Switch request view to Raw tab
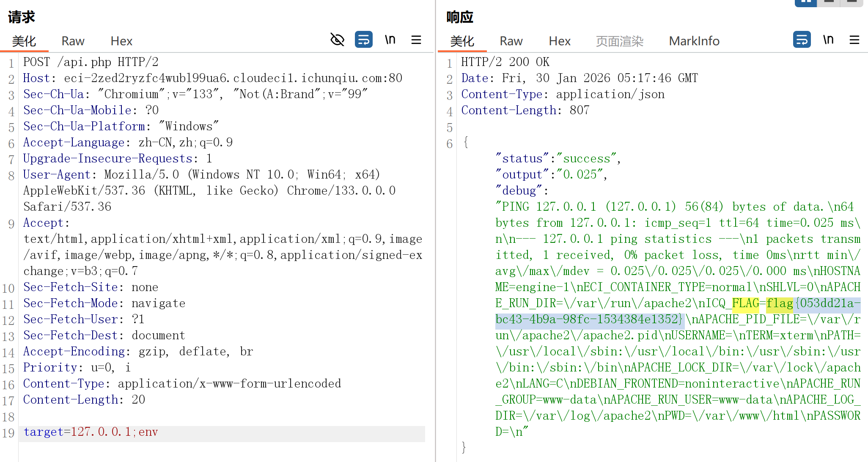 pyautogui.click(x=73, y=41)
